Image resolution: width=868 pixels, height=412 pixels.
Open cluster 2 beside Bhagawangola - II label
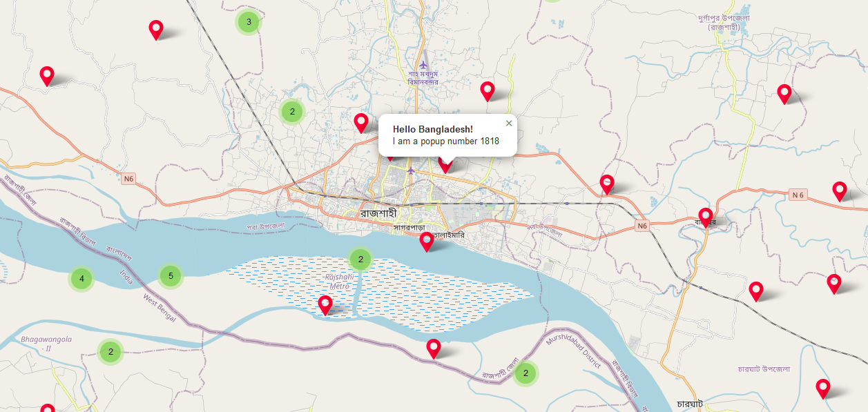click(x=110, y=352)
